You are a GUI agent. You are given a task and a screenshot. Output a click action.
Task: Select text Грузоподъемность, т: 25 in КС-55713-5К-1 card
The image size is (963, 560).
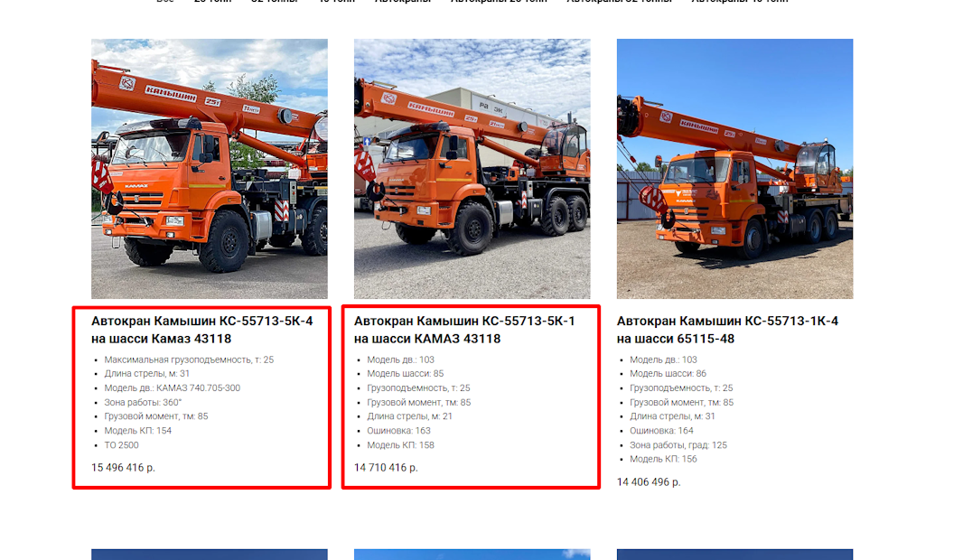pyautogui.click(x=419, y=388)
